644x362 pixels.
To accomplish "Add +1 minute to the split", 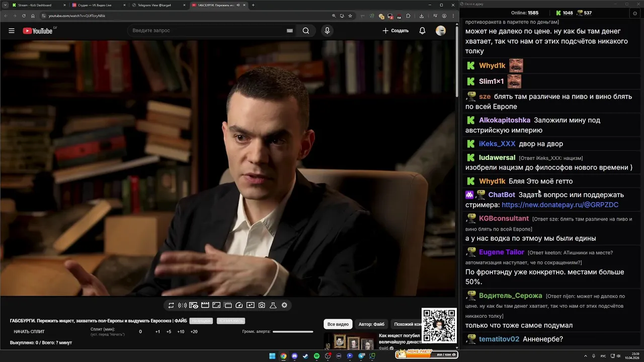I will pyautogui.click(x=157, y=332).
